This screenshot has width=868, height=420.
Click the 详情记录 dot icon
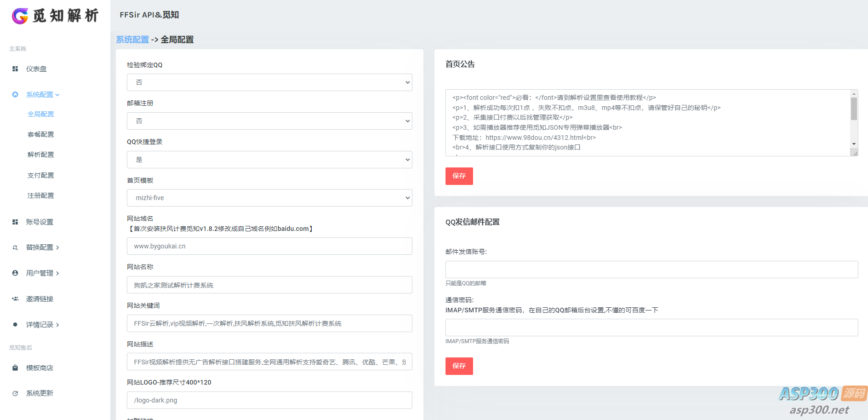coord(15,325)
